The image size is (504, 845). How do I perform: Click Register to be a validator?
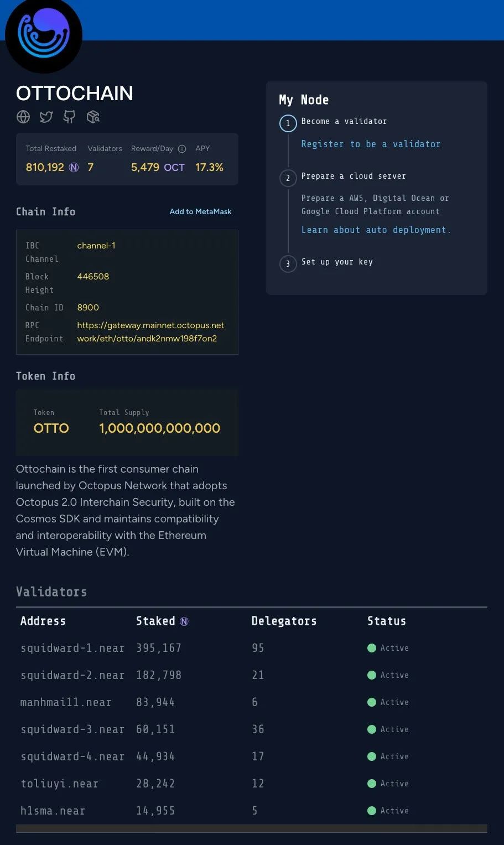(371, 144)
